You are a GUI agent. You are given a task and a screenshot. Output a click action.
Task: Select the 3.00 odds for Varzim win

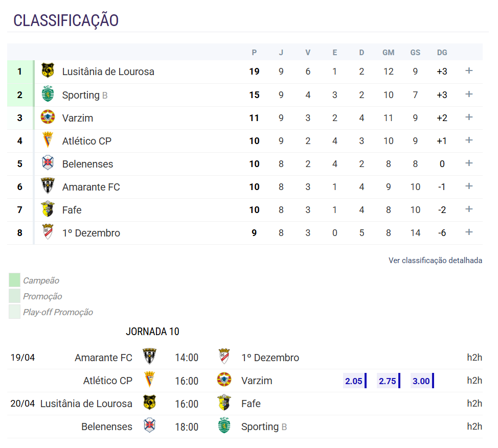pos(422,381)
